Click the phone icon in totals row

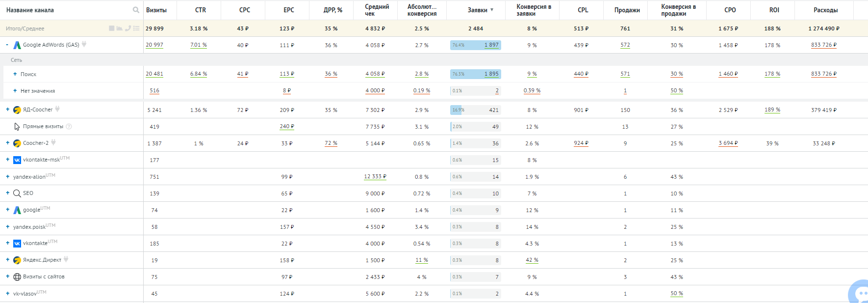click(x=128, y=28)
